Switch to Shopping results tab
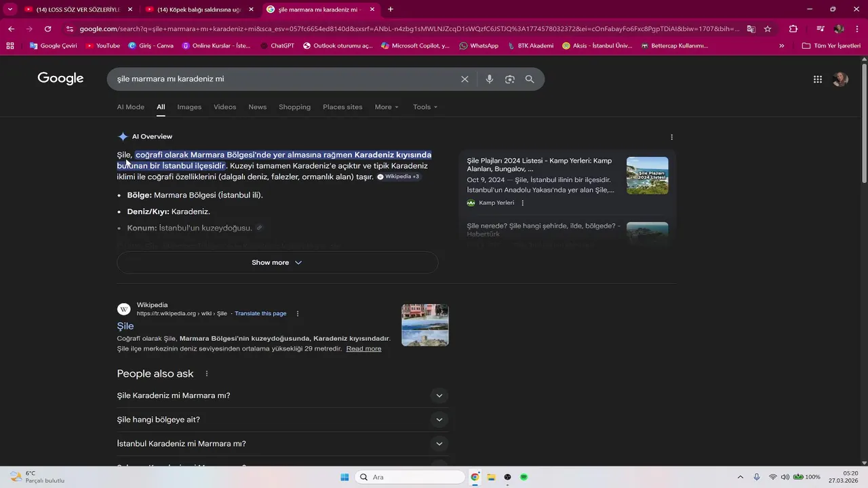Image resolution: width=868 pixels, height=488 pixels. click(294, 107)
